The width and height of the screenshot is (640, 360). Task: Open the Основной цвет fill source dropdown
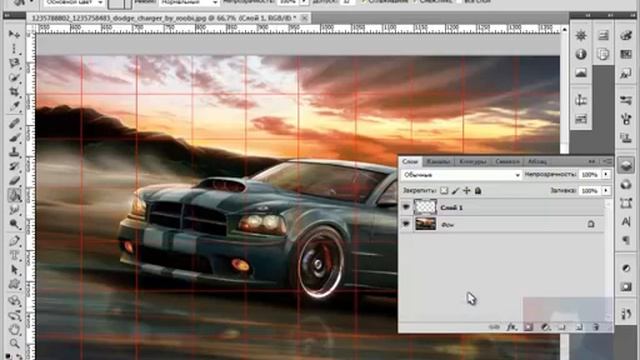point(74,2)
